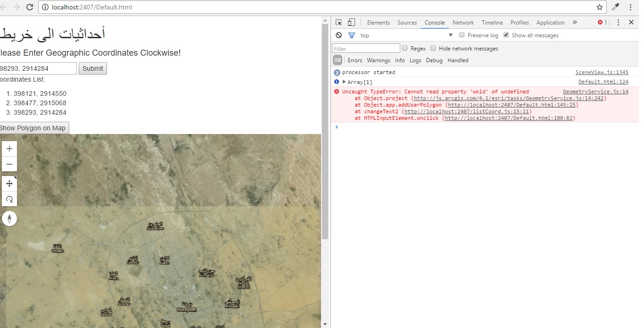The height and width of the screenshot is (328, 644).
Task: Reload the page with the refresh icon
Action: (30, 7)
